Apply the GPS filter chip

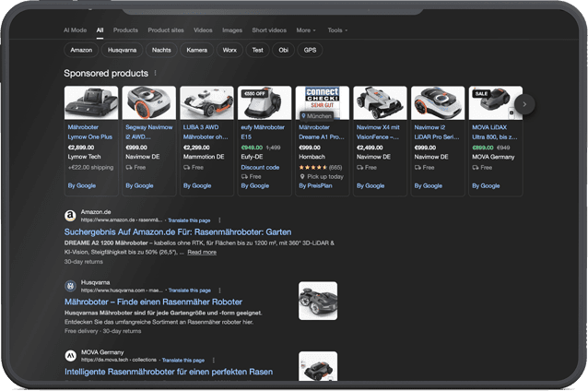point(310,50)
